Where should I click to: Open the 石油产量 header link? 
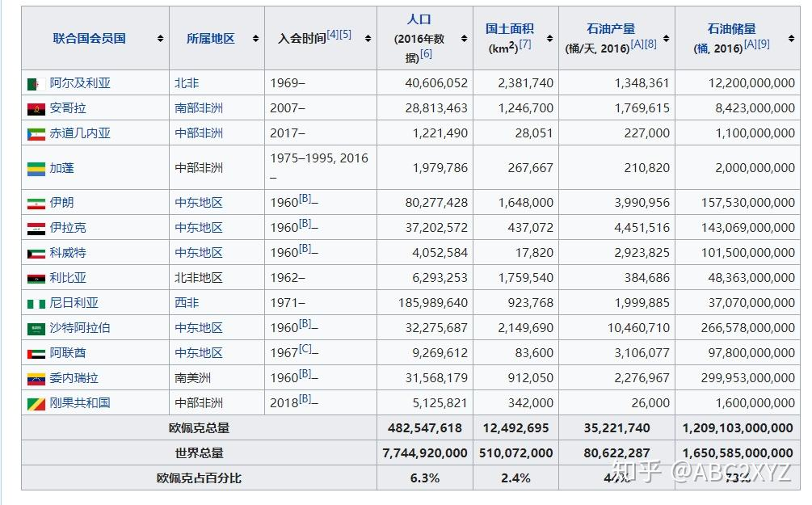(x=610, y=28)
